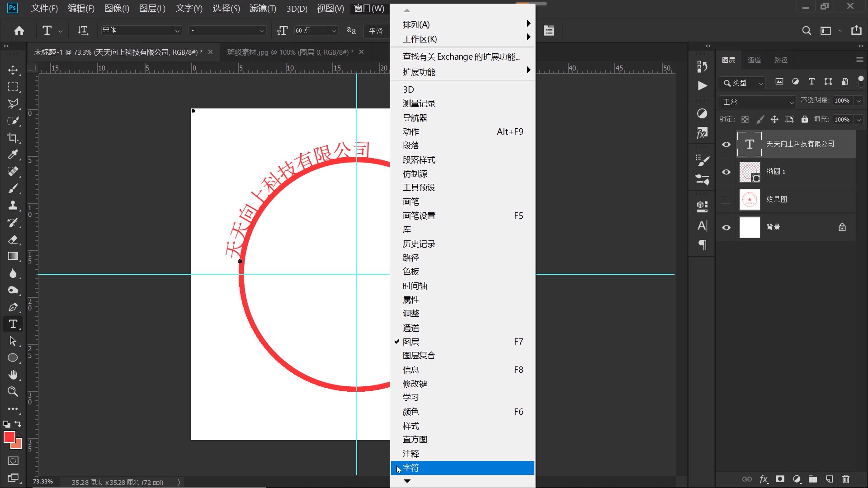
Task: Select the Zoom tool
Action: click(x=13, y=392)
